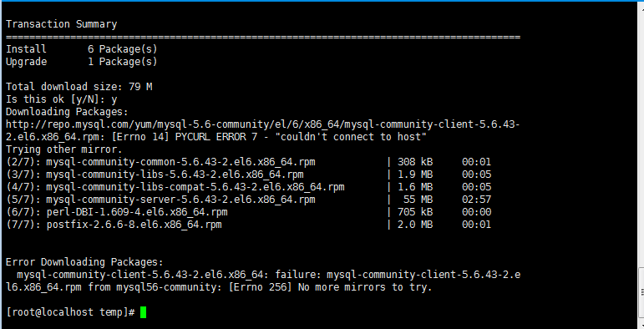The width and height of the screenshot is (644, 329).
Task: Click the terminal scrollbar thumb grip
Action: pyautogui.click(x=642, y=292)
